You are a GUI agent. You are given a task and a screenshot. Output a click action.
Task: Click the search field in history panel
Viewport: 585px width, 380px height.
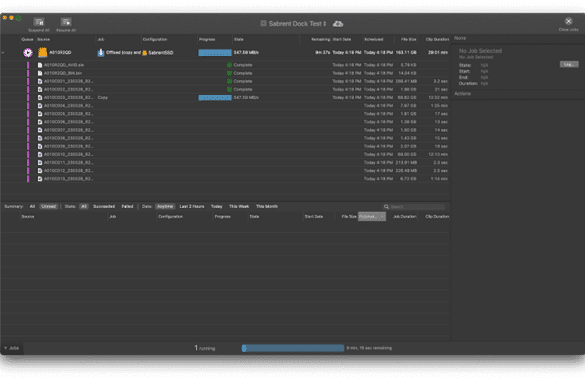(x=414, y=207)
